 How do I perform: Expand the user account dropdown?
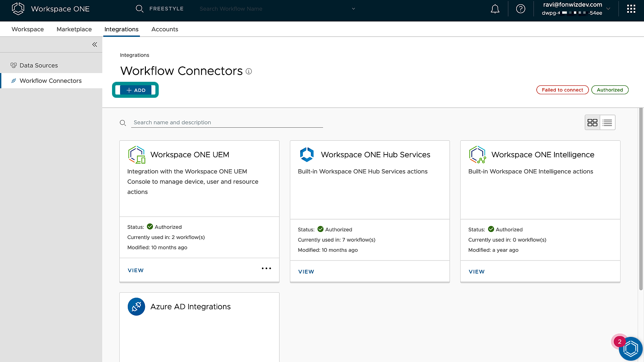click(608, 9)
